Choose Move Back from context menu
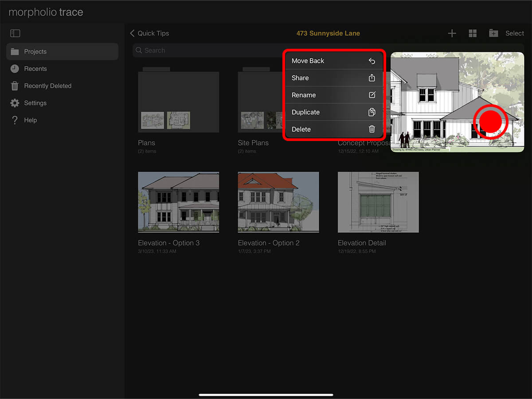The width and height of the screenshot is (532, 399). point(333,61)
